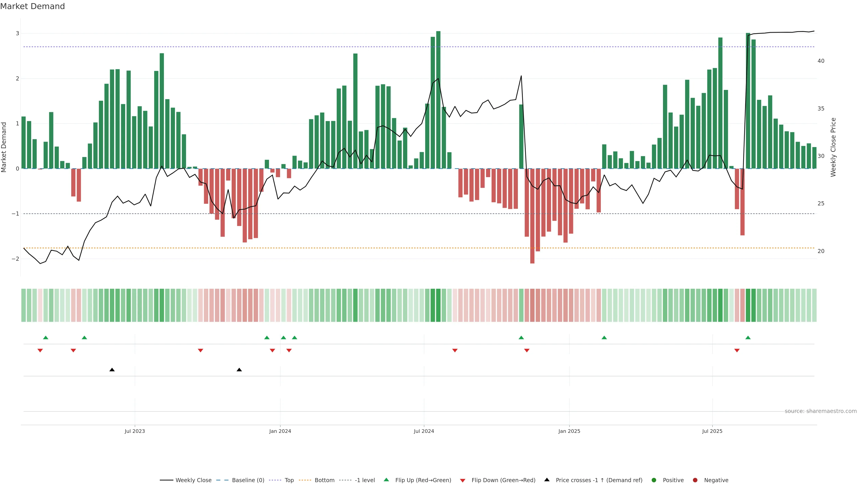This screenshot has height=488, width=868.
Task: Click the source: sharemaestro.com text
Action: [x=821, y=411]
